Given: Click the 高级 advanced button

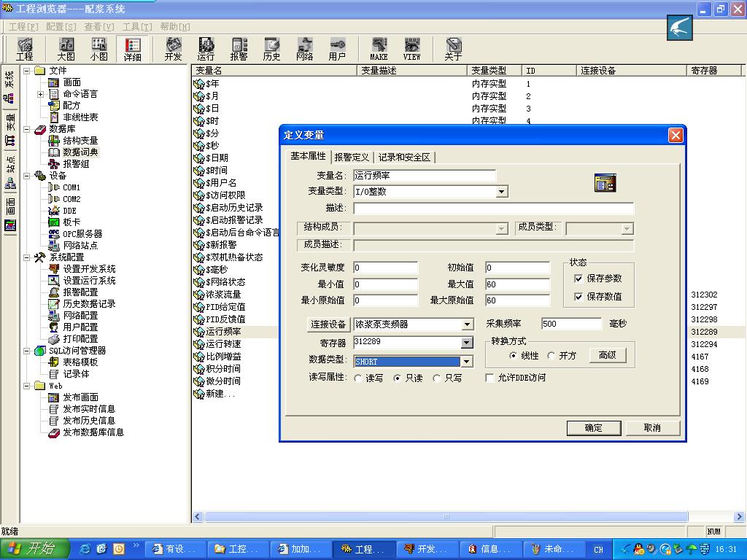Looking at the screenshot, I should (607, 355).
